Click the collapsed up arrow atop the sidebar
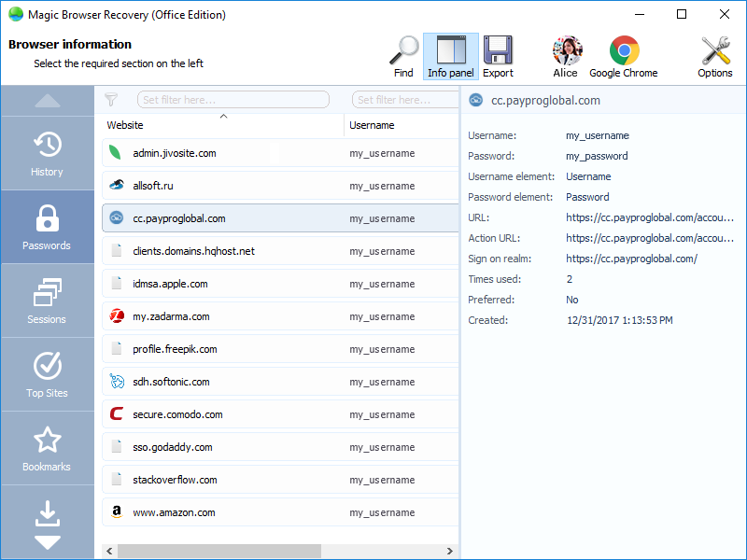The image size is (747, 560). click(x=47, y=101)
